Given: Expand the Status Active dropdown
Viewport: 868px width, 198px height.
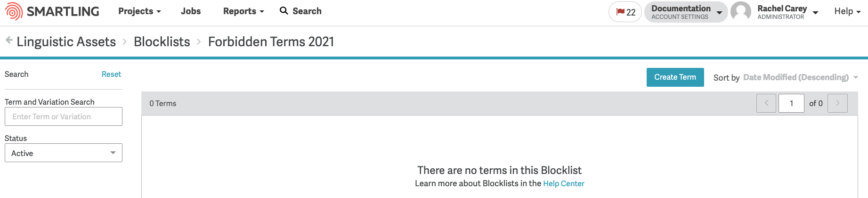Looking at the screenshot, I should 64,153.
